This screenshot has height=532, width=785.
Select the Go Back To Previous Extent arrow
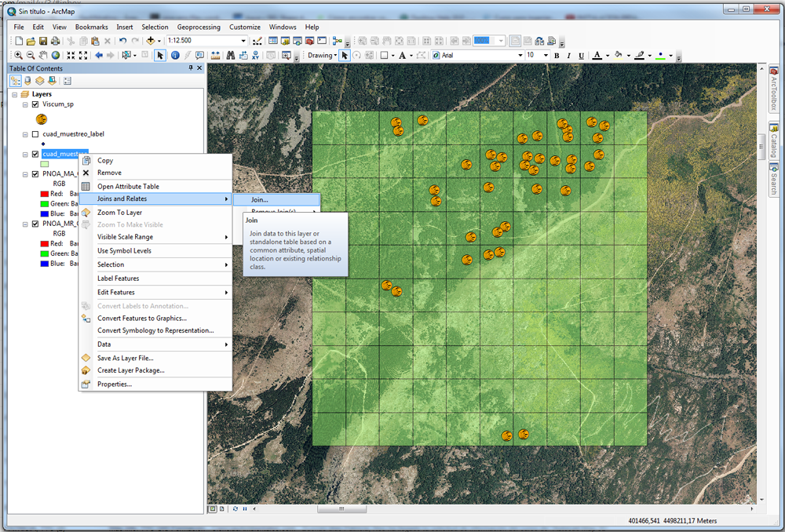click(99, 55)
